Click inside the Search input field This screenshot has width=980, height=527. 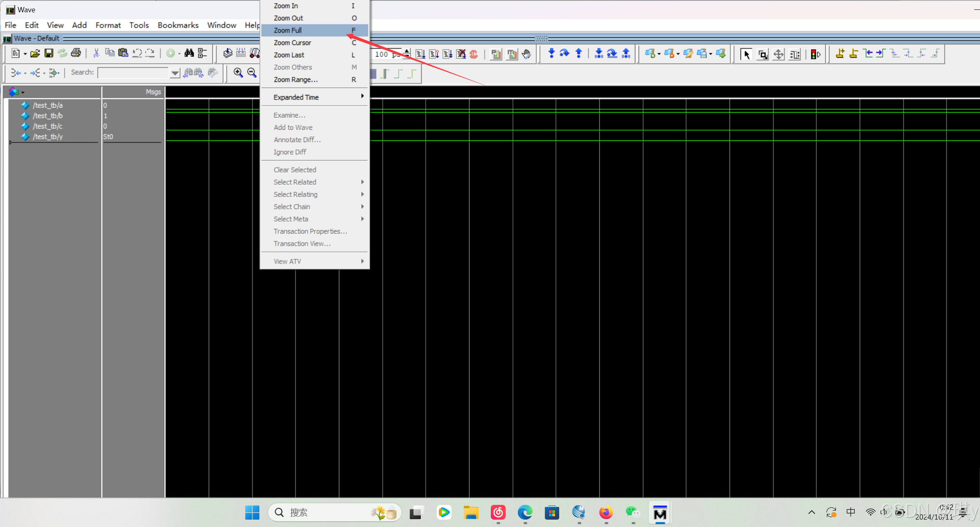133,73
